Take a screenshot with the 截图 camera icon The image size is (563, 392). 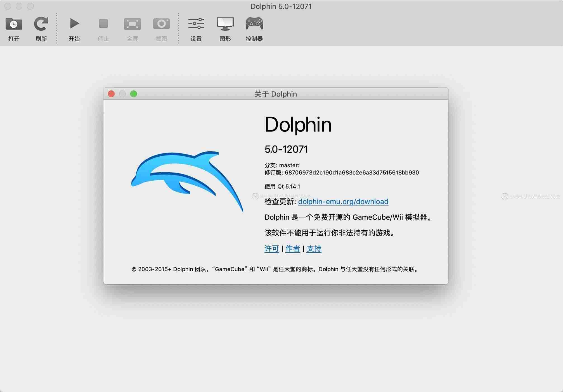[x=162, y=24]
